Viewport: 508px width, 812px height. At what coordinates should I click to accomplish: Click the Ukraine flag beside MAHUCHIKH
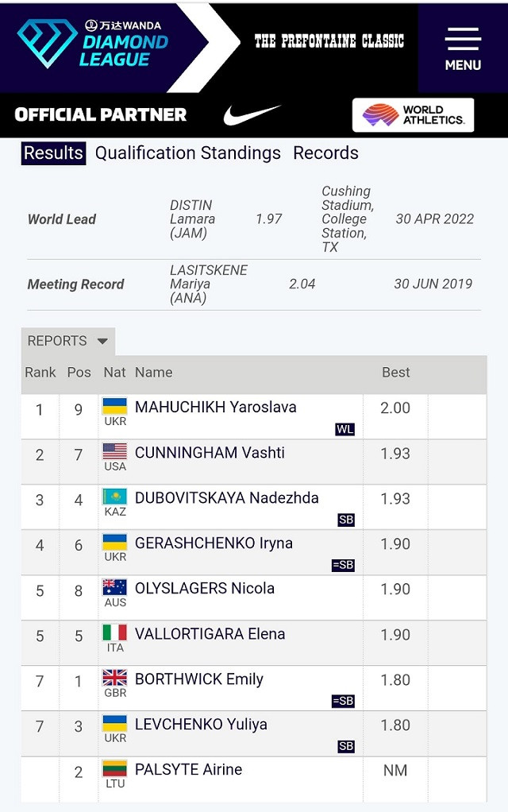115,406
